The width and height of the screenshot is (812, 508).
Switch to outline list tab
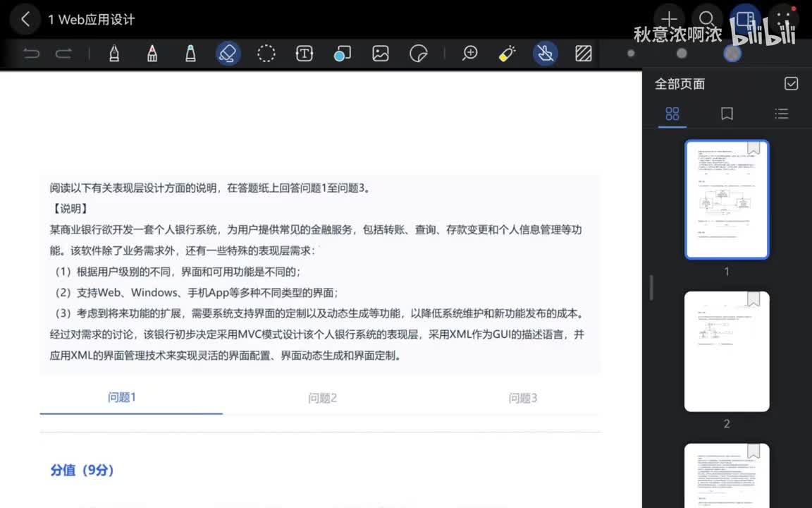[x=782, y=114]
